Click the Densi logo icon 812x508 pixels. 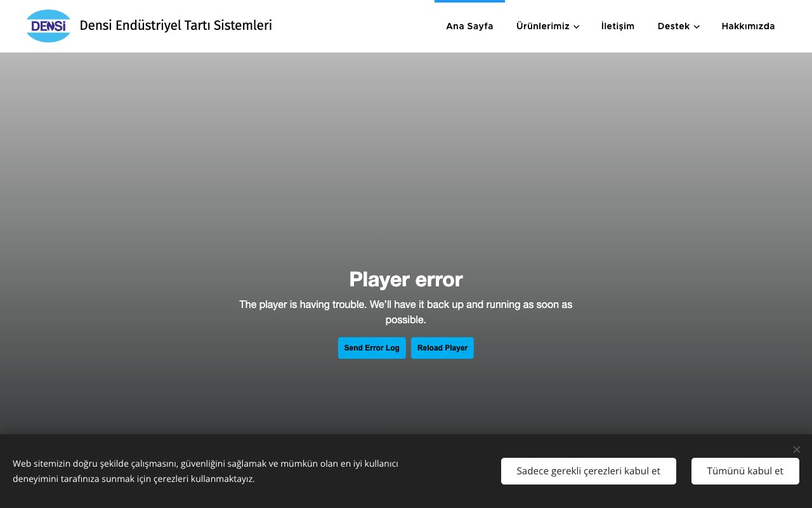click(48, 26)
